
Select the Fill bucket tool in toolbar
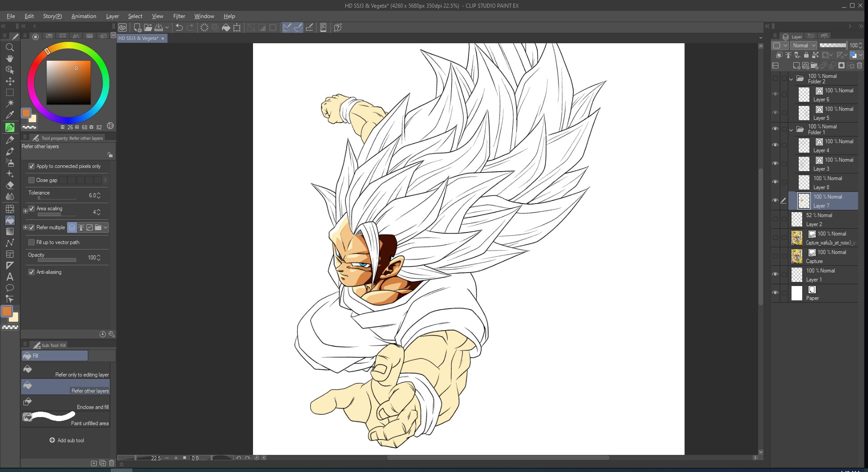pos(9,220)
